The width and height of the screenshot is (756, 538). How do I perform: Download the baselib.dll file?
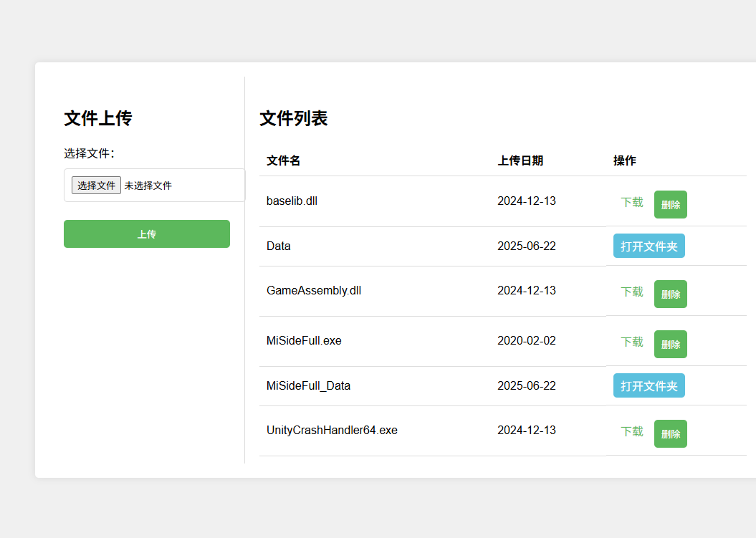[631, 202]
